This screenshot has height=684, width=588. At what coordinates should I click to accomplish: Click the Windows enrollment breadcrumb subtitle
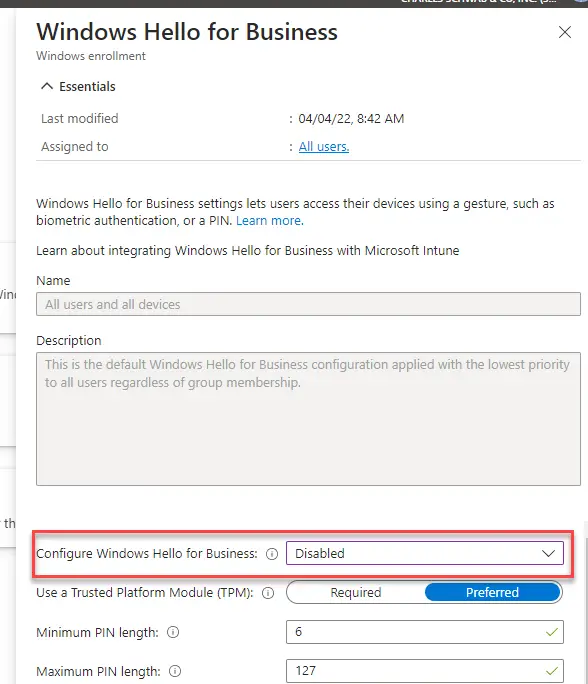91,56
